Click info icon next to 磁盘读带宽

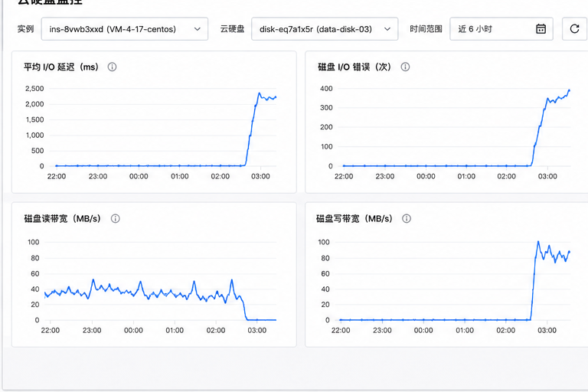[x=116, y=218]
